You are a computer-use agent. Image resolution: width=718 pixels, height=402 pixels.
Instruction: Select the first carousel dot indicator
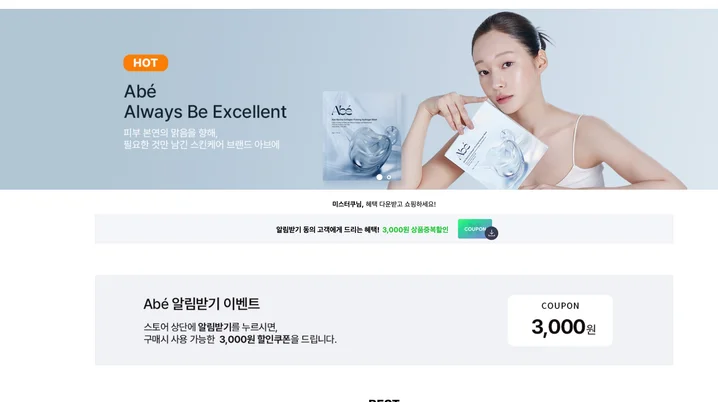coord(379,177)
